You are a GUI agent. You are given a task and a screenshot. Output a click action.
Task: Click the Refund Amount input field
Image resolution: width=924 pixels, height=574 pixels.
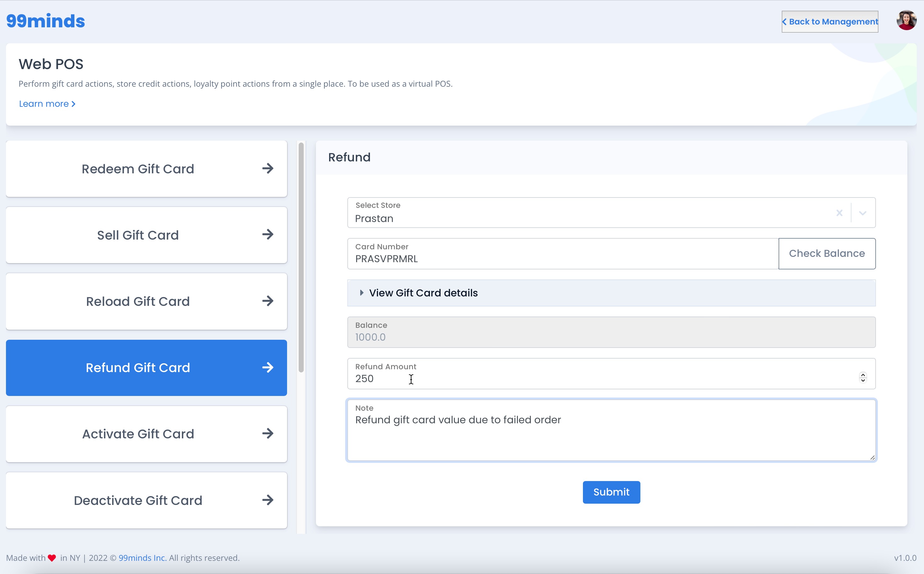point(611,374)
